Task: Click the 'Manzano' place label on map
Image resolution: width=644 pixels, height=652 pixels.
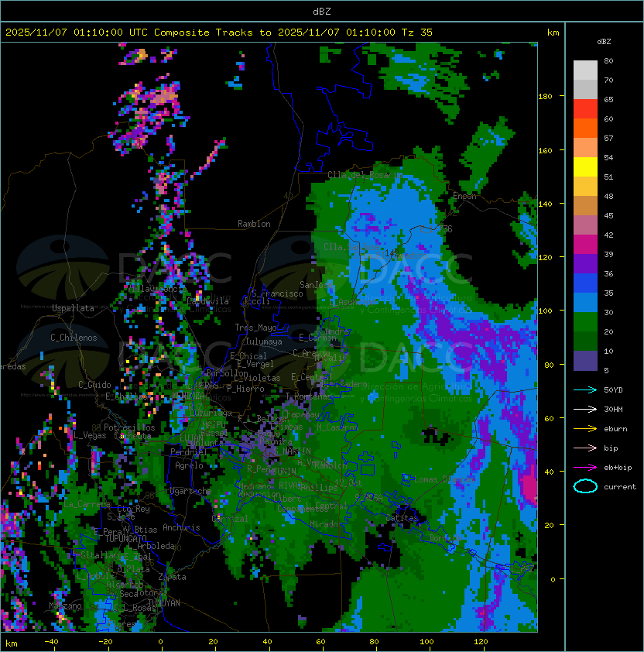Action: pos(65,606)
